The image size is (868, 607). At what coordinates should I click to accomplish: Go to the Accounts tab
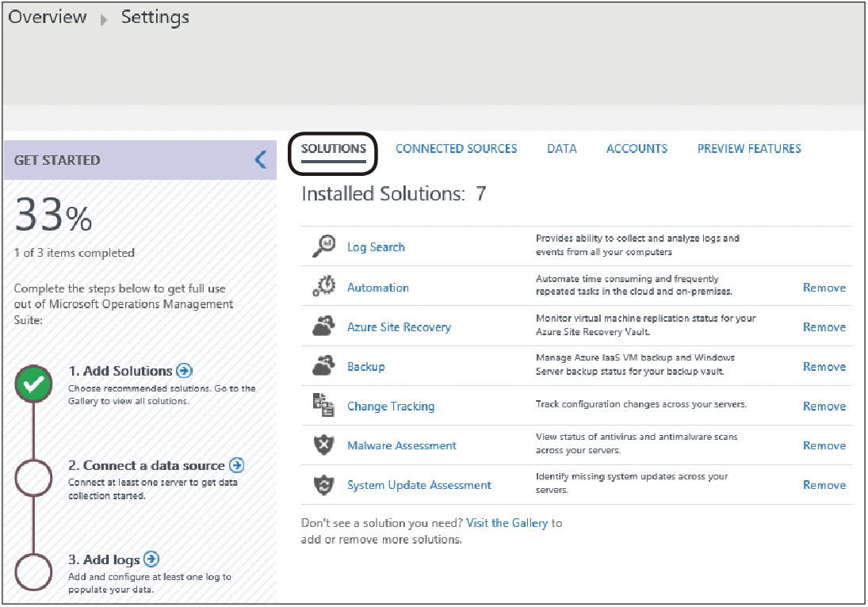point(637,149)
